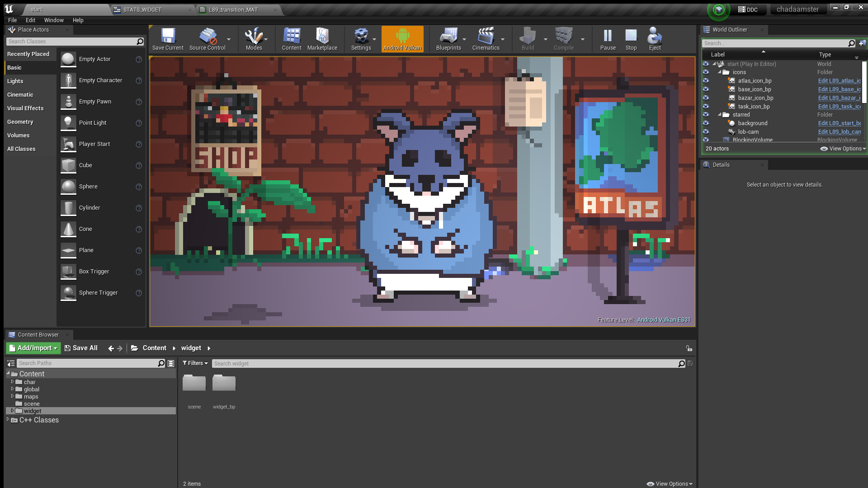Open the Add/Import dropdown

coord(33,348)
